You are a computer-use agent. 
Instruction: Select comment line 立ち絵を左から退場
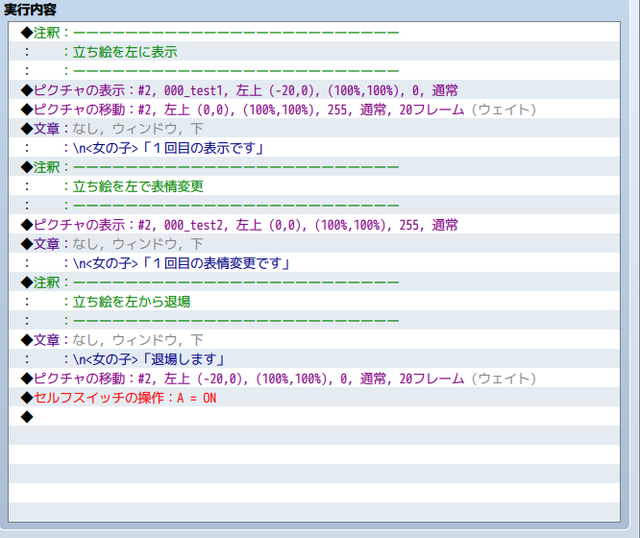(x=314, y=301)
